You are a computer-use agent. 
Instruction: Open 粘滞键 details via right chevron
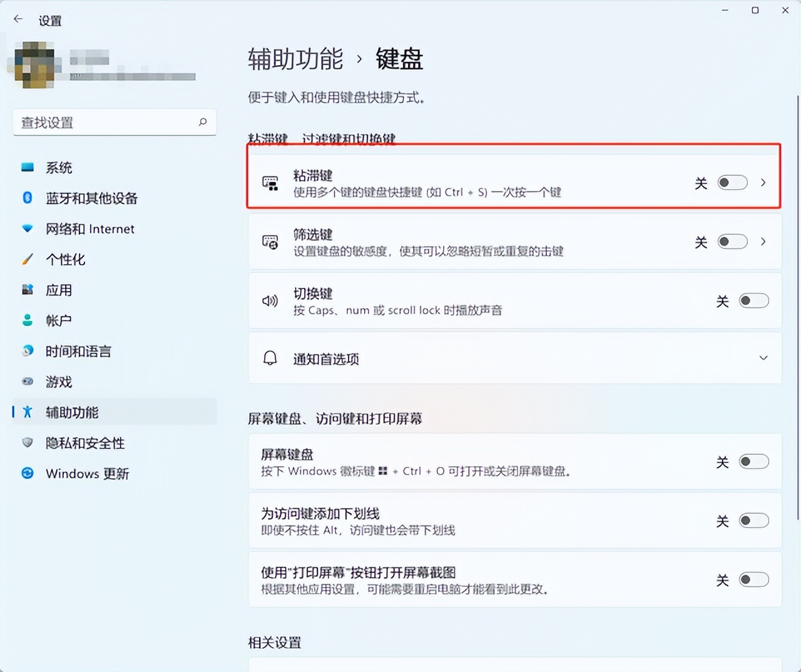763,183
